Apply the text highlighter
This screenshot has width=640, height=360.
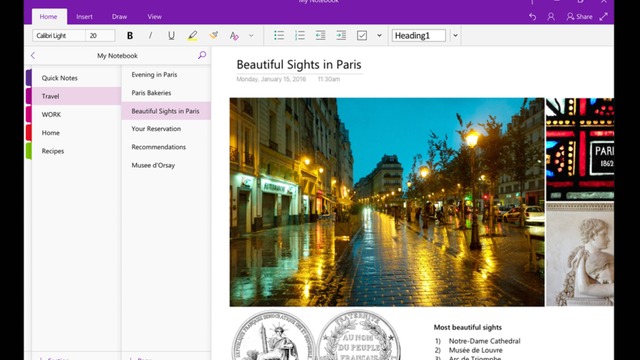click(x=193, y=36)
